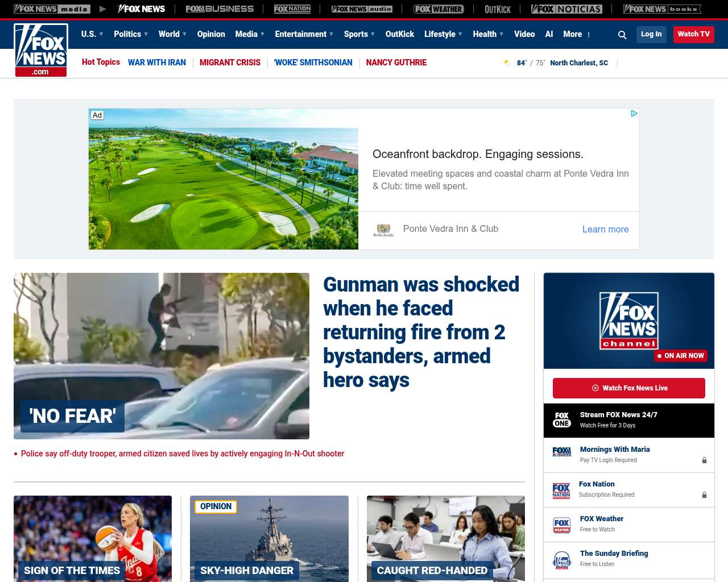Screen dimensions: 728x582
Task: Click the Fox News Media network logo
Action: pyautogui.click(x=52, y=9)
